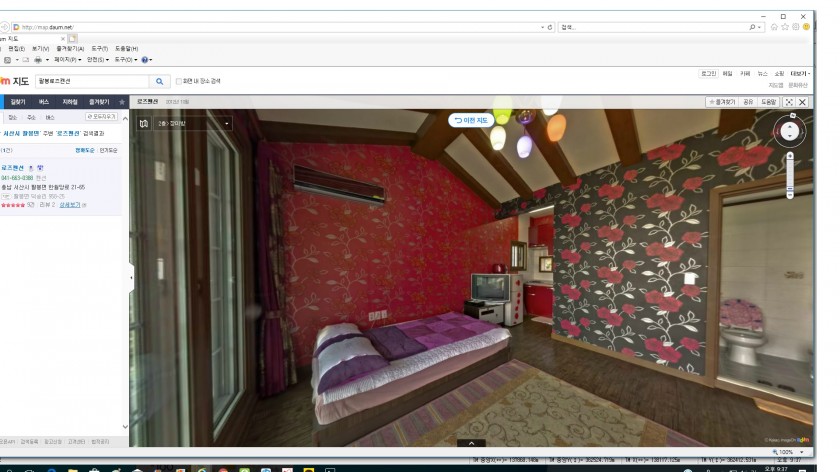Expand the bottom panel with the up chevron
840x472 pixels.
coord(471,443)
